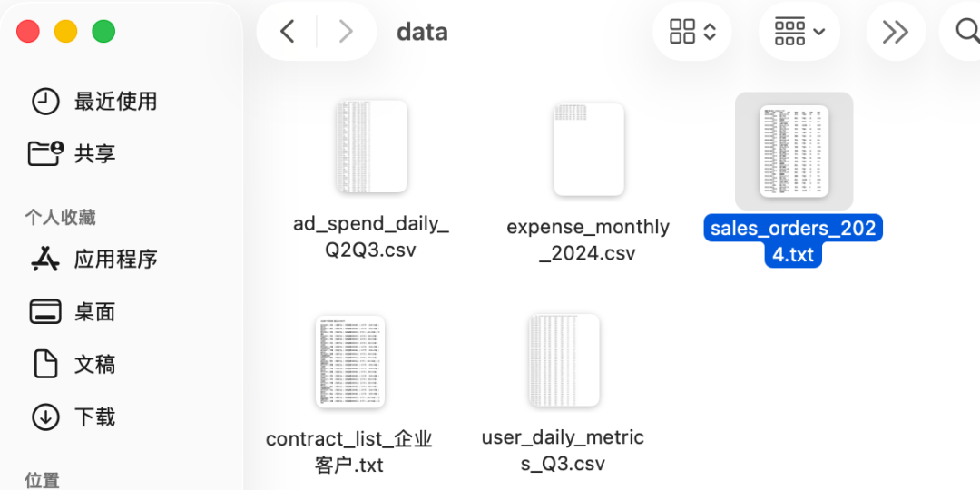The image size is (980, 490).
Task: Select the ad_spend_daily_Q2Q3.csv file icon
Action: tap(371, 147)
